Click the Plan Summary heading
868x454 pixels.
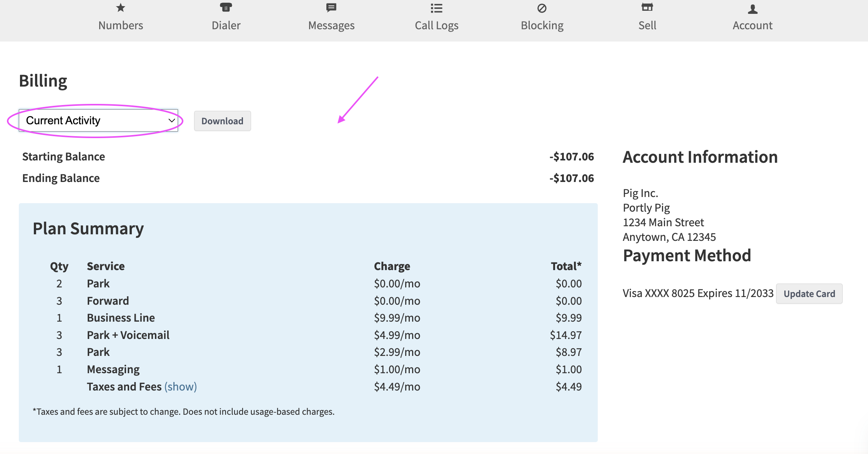click(x=88, y=229)
